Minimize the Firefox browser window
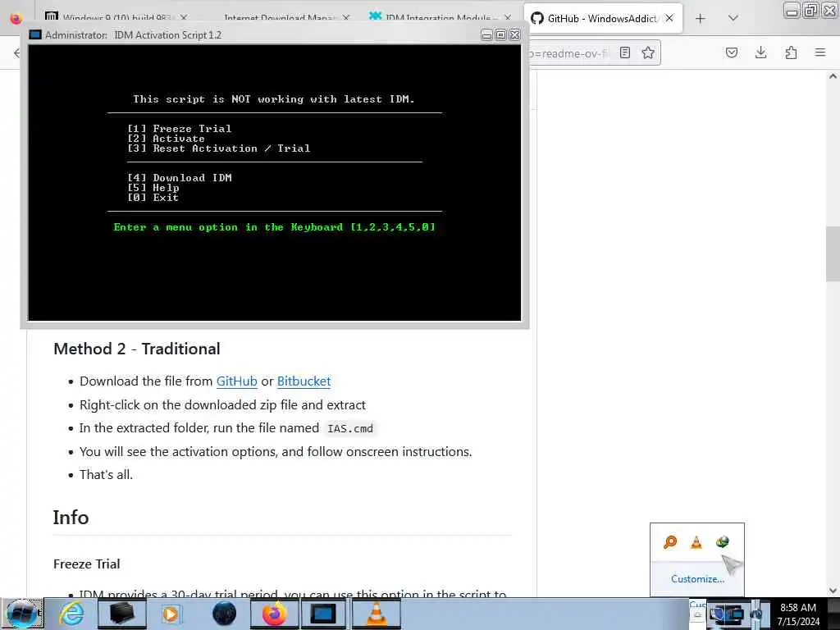Screen dimensions: 840x630 792,10
